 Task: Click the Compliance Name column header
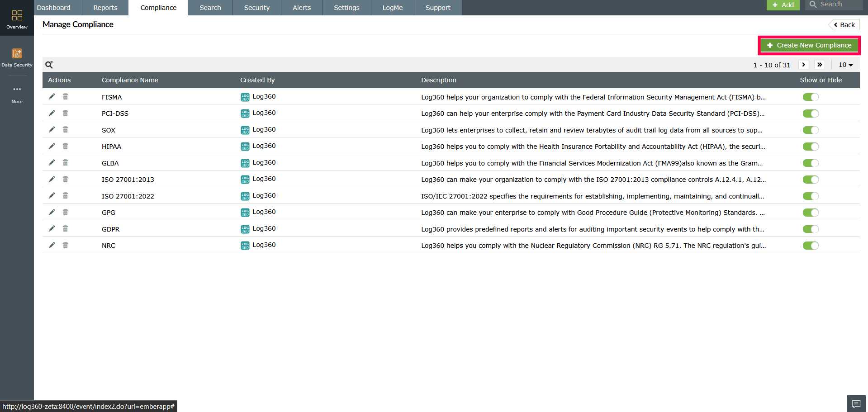[130, 80]
